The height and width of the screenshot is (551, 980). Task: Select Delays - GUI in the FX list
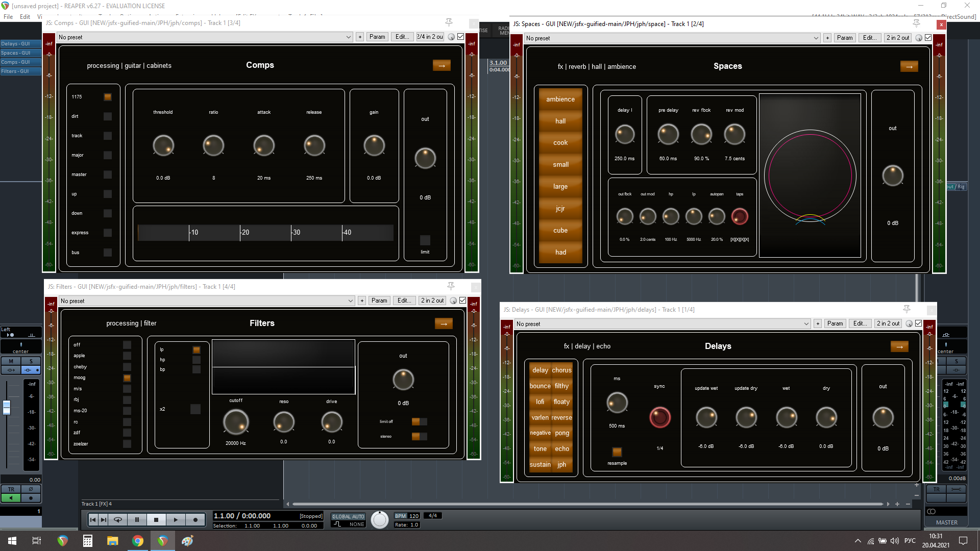click(21, 44)
